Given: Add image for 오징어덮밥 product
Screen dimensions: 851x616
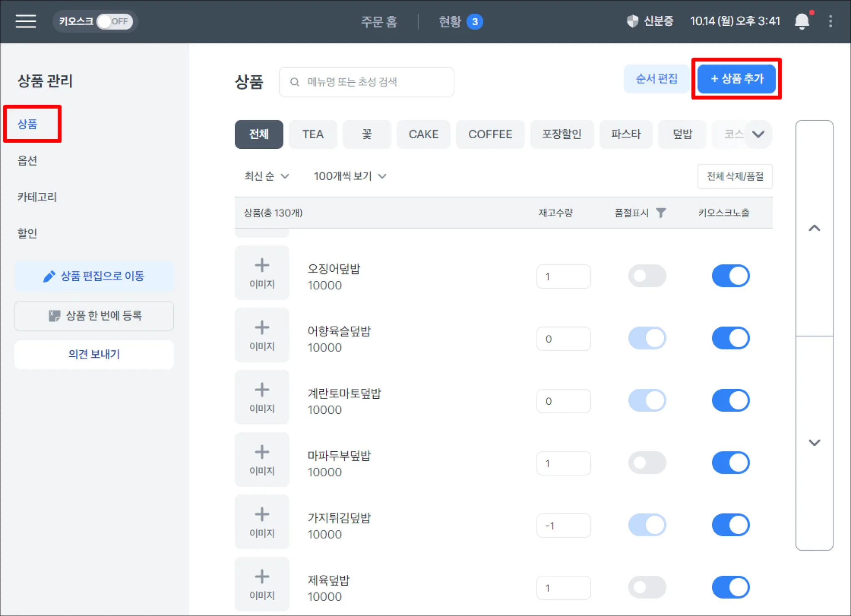Looking at the screenshot, I should [262, 273].
